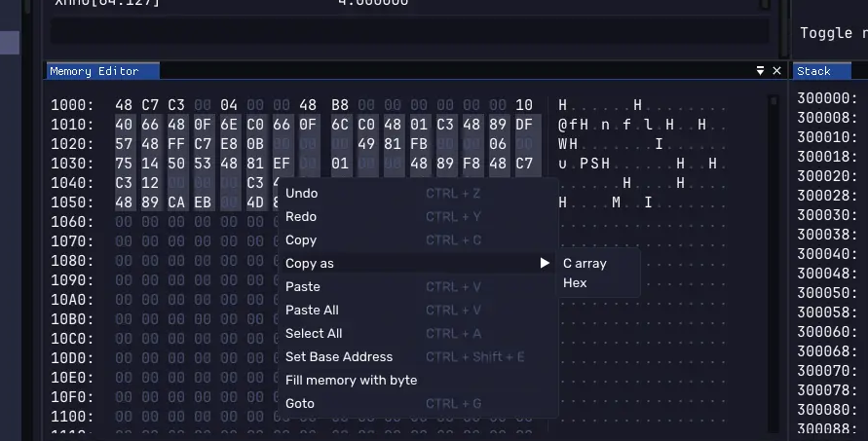868x441 pixels.
Task: Choose Fill memory with byte
Action: (x=351, y=380)
